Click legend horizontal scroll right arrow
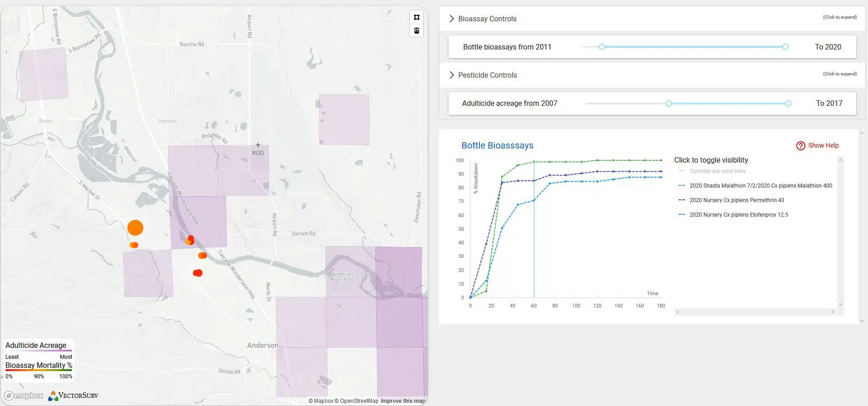The width and height of the screenshot is (868, 406). coord(833,312)
